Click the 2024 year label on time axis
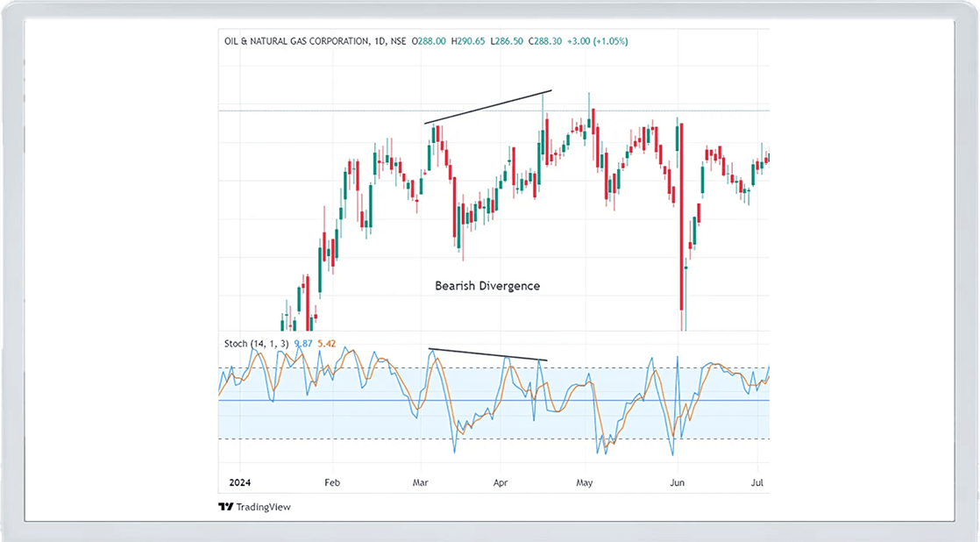 (x=239, y=482)
